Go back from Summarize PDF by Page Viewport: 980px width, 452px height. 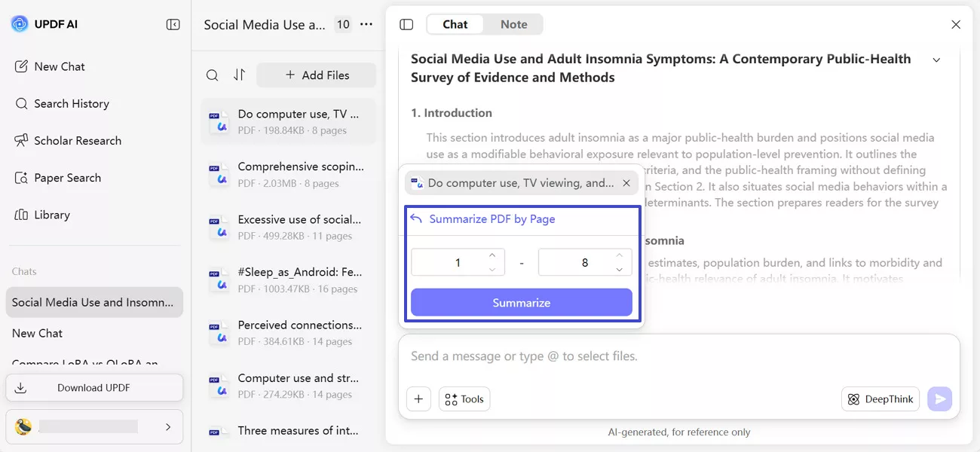416,219
